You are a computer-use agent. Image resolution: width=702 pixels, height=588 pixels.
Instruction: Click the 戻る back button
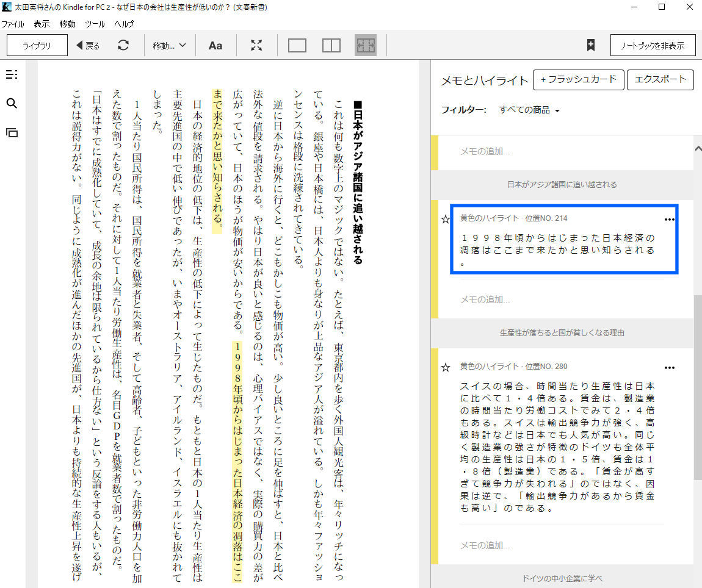pos(88,46)
